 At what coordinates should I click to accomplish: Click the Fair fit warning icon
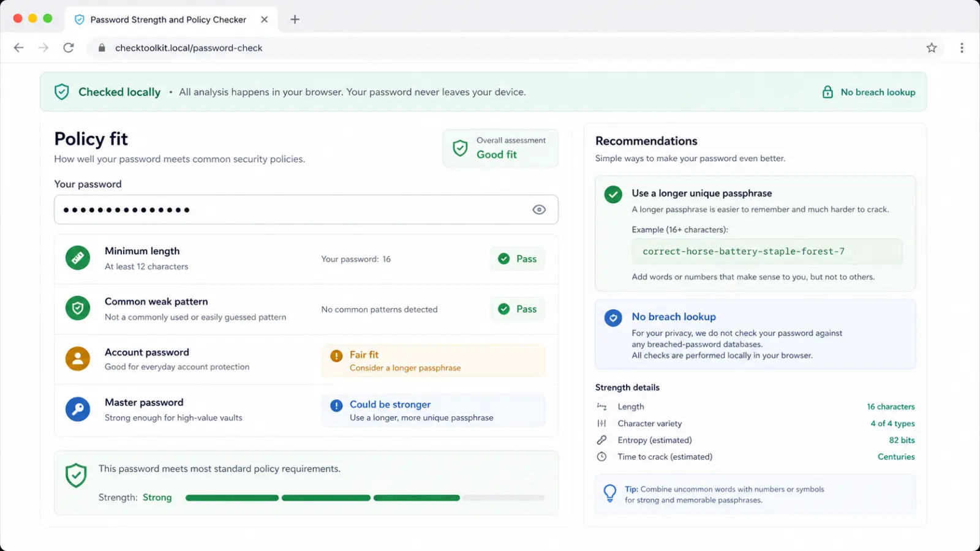tap(336, 356)
